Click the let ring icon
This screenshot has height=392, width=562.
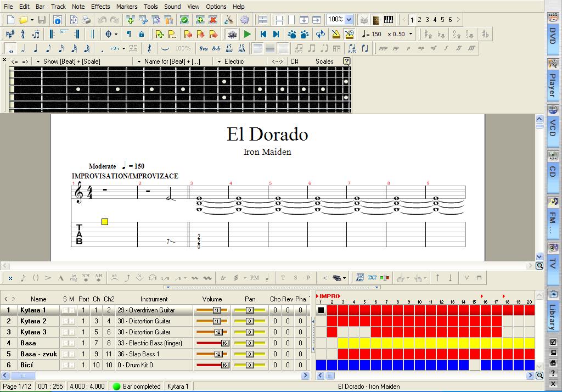[74, 278]
